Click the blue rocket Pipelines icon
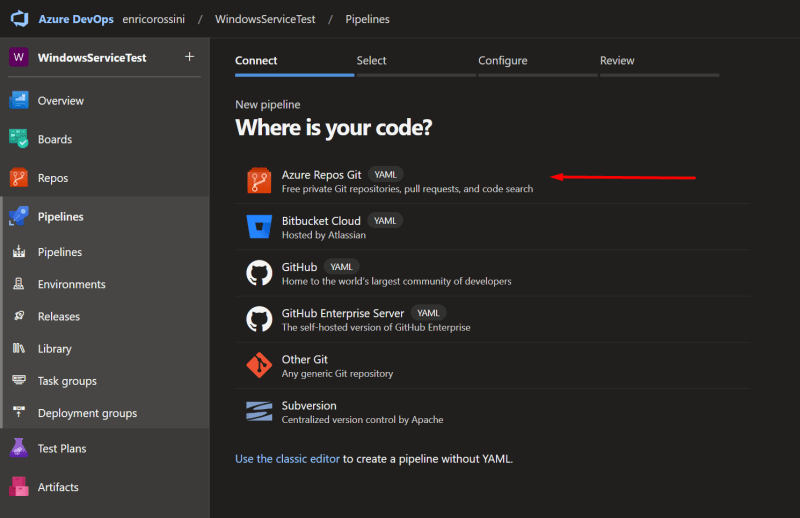This screenshot has height=518, width=800. point(19,216)
